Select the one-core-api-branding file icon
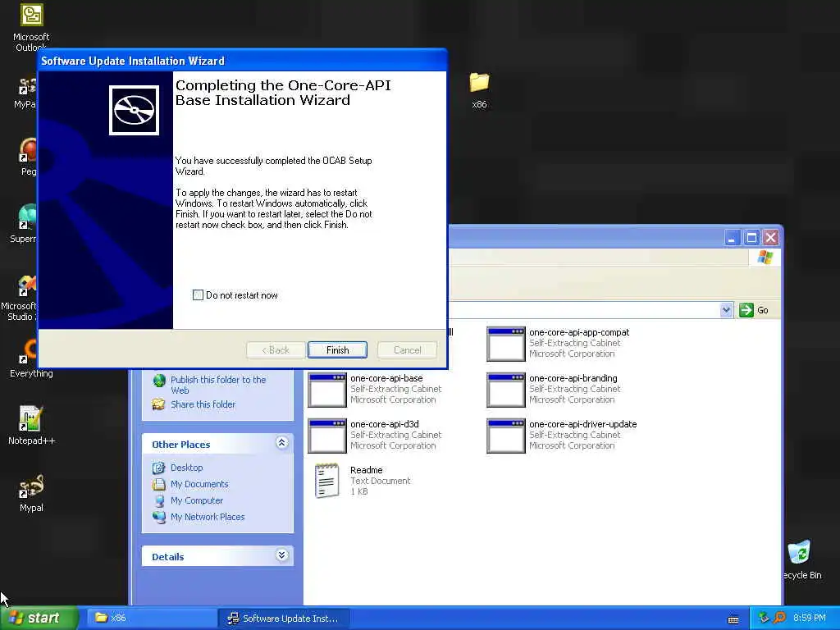This screenshot has width=840, height=630. pyautogui.click(x=505, y=390)
